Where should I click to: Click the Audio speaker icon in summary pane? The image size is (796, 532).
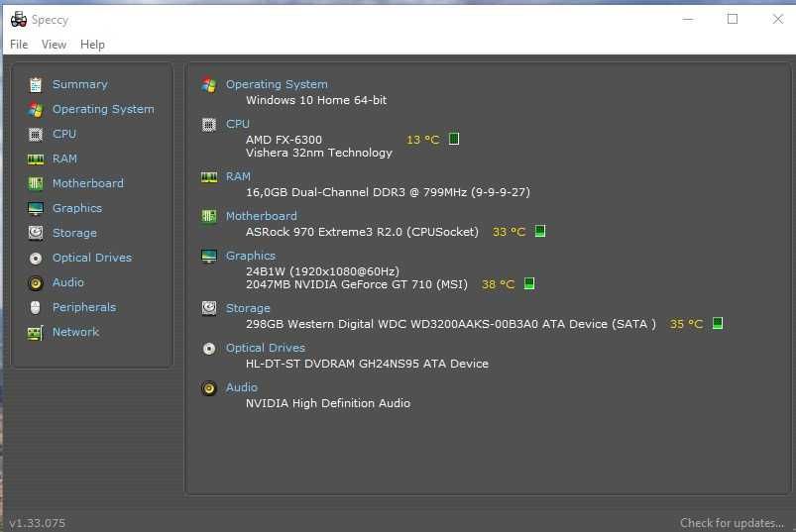pyautogui.click(x=208, y=388)
